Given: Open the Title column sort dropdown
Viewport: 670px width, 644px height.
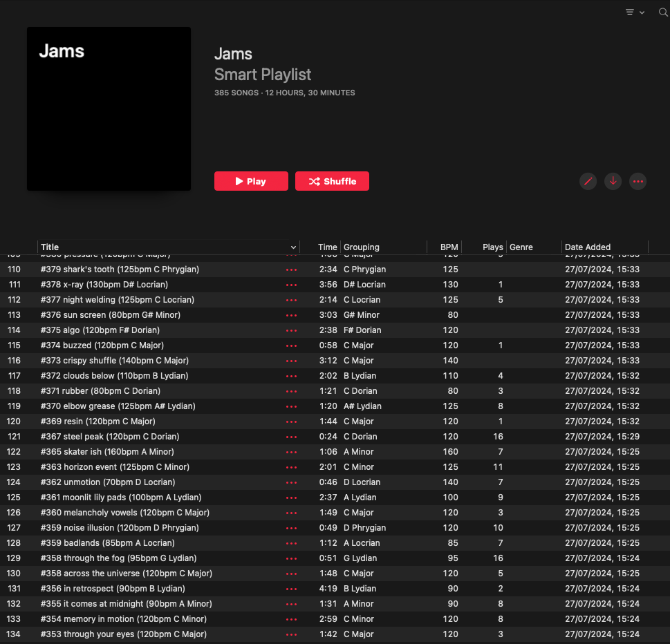Looking at the screenshot, I should click(295, 247).
